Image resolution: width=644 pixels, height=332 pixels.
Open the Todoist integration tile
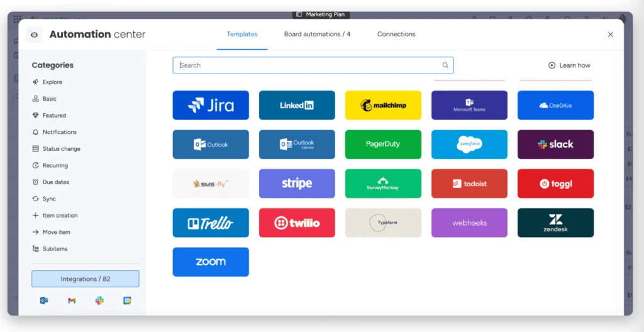click(469, 184)
